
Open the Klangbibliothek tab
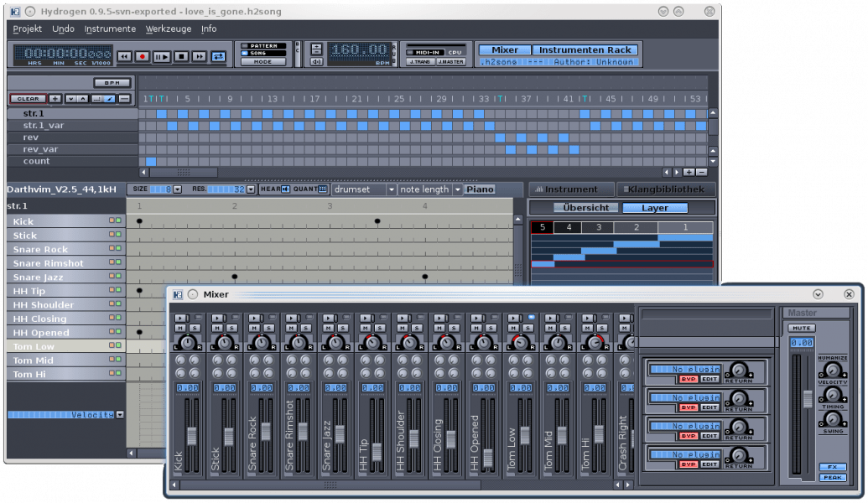tap(666, 189)
